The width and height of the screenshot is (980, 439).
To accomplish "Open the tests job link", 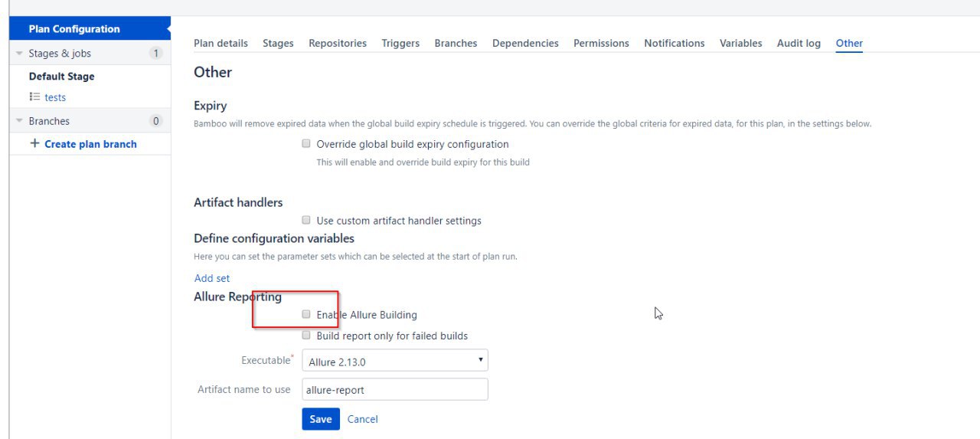I will pyautogui.click(x=55, y=97).
